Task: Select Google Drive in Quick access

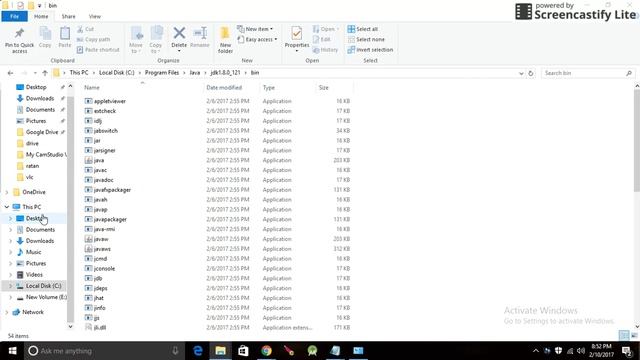Action: tap(38, 132)
